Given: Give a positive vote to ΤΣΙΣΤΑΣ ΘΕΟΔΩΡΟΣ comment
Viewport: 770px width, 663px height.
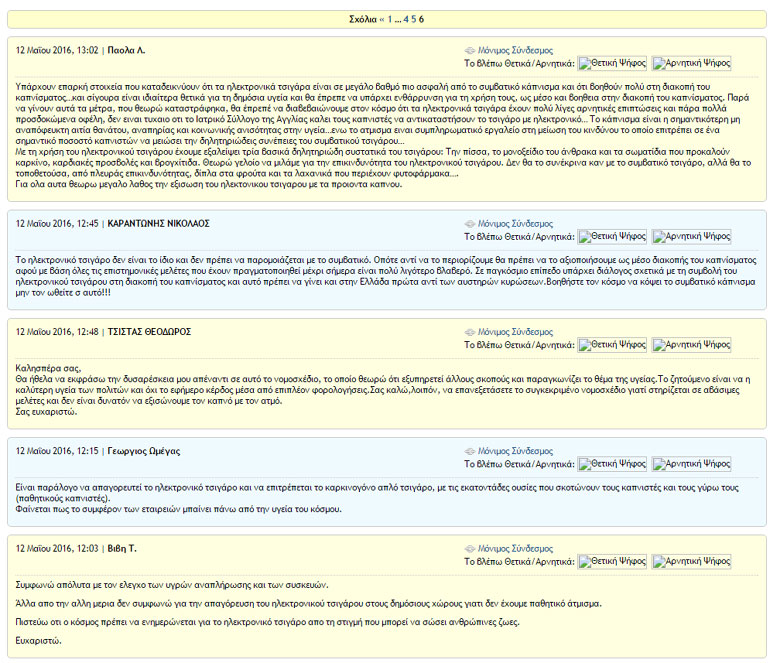Looking at the screenshot, I should (612, 344).
